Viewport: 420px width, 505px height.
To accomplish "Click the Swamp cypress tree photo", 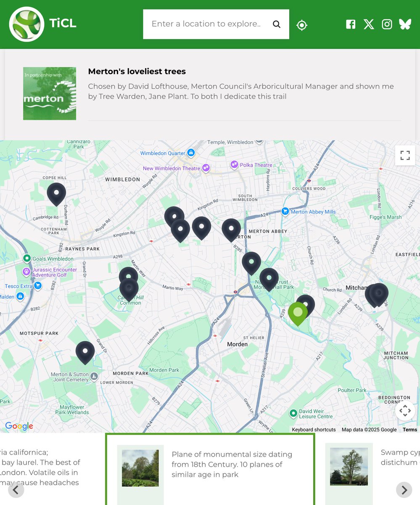I will pyautogui.click(x=349, y=466).
